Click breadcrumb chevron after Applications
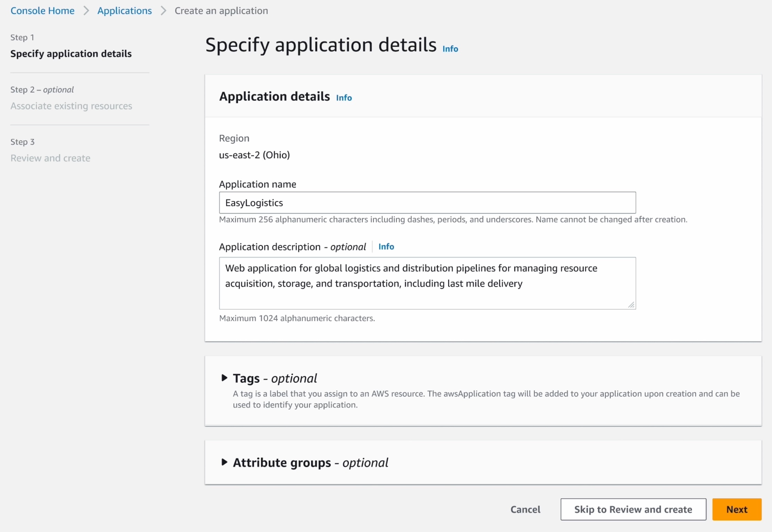The image size is (772, 532). click(x=163, y=11)
